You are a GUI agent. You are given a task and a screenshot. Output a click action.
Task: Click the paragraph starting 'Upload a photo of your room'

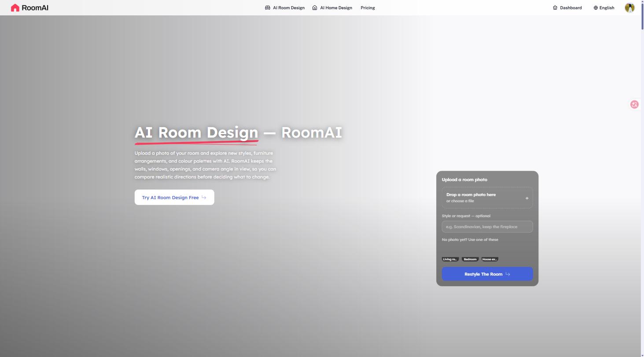[x=206, y=165]
